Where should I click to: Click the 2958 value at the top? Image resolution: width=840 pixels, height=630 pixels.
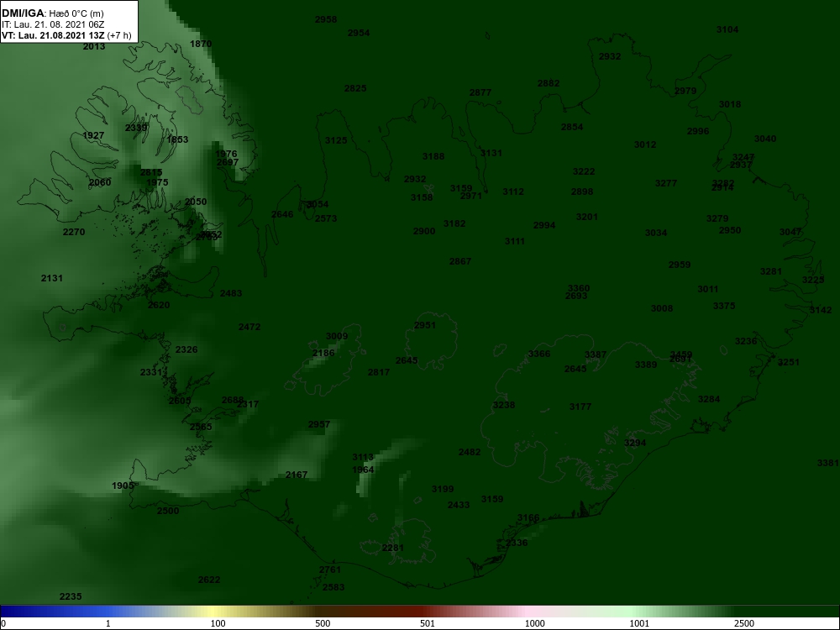(x=326, y=20)
